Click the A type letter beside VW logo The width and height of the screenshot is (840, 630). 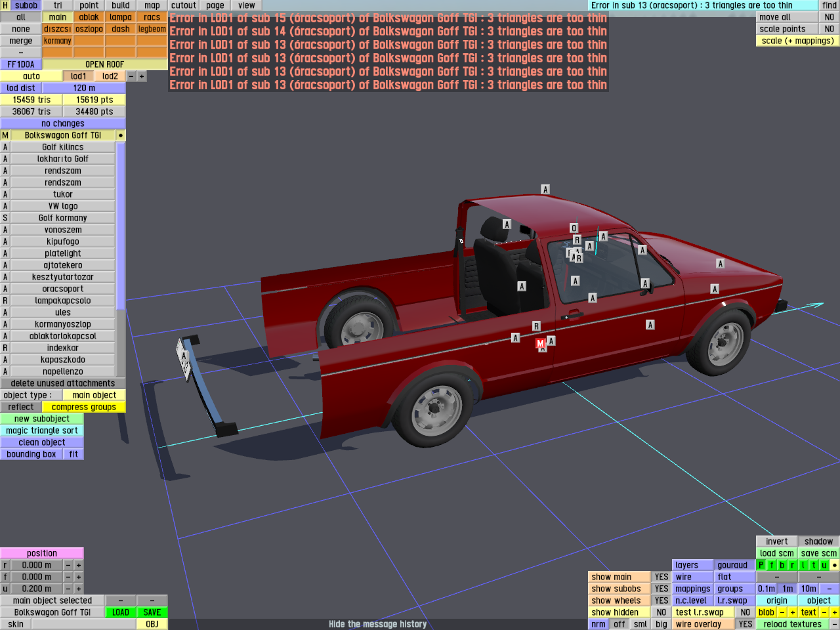click(x=5, y=206)
